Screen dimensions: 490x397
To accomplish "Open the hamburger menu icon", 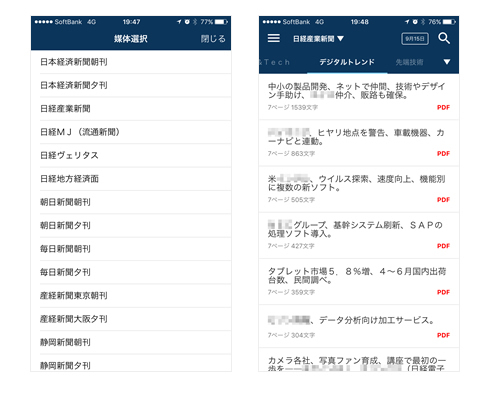I will click(x=273, y=38).
